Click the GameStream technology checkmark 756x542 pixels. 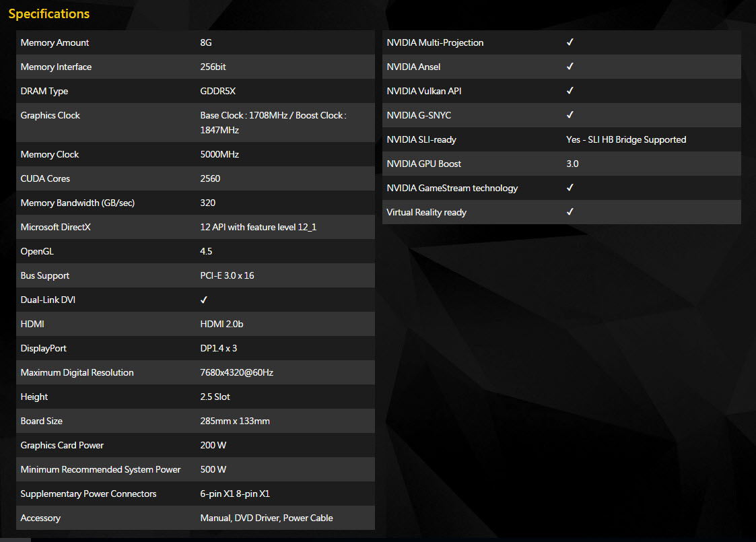(570, 188)
